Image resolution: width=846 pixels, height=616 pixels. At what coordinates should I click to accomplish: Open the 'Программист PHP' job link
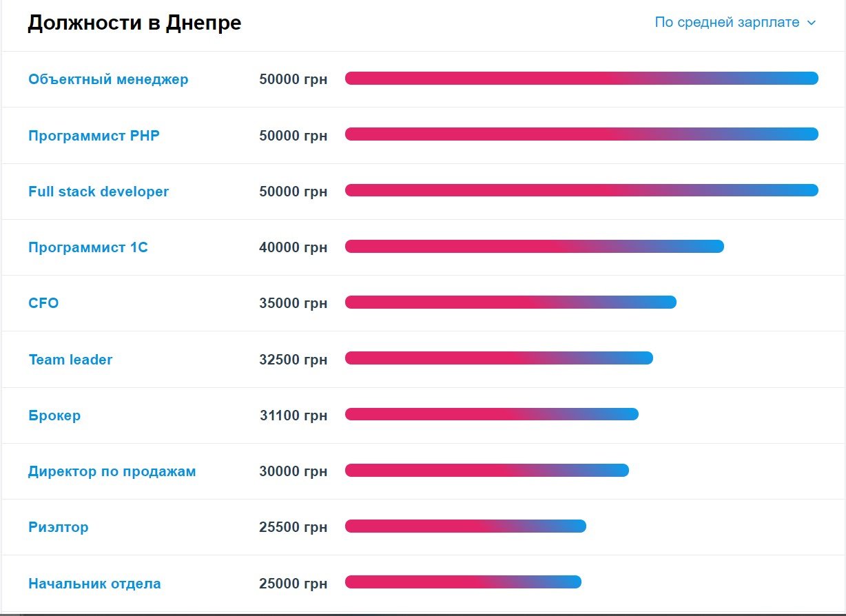tap(94, 136)
